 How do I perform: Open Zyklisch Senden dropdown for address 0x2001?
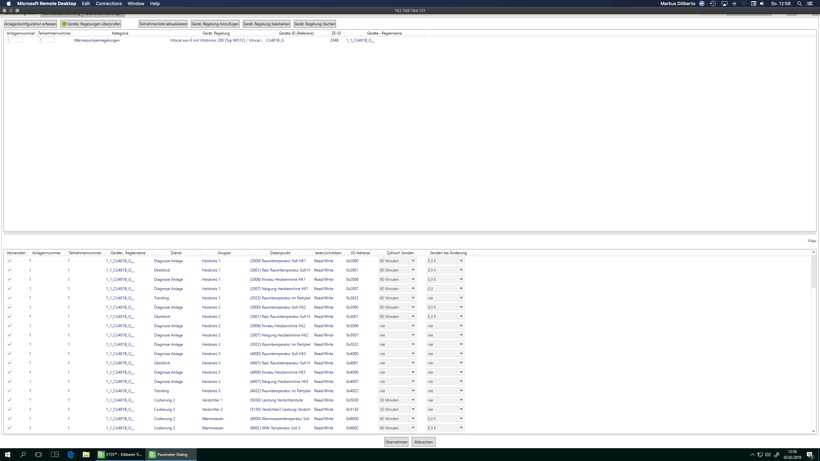[397, 270]
